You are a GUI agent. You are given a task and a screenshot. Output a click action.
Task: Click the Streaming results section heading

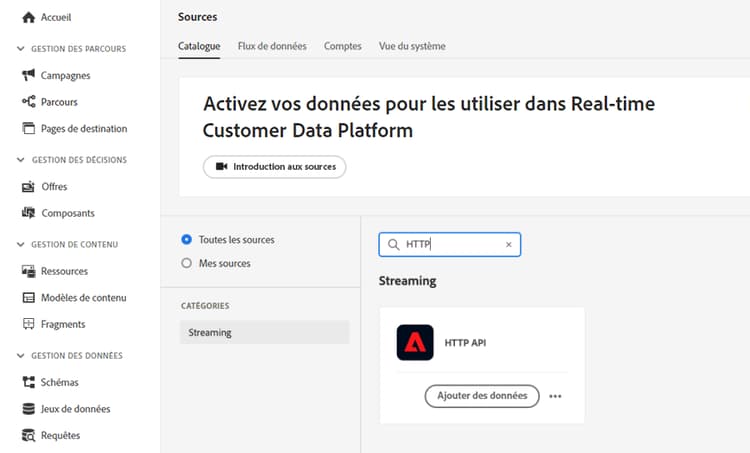pyautogui.click(x=408, y=281)
